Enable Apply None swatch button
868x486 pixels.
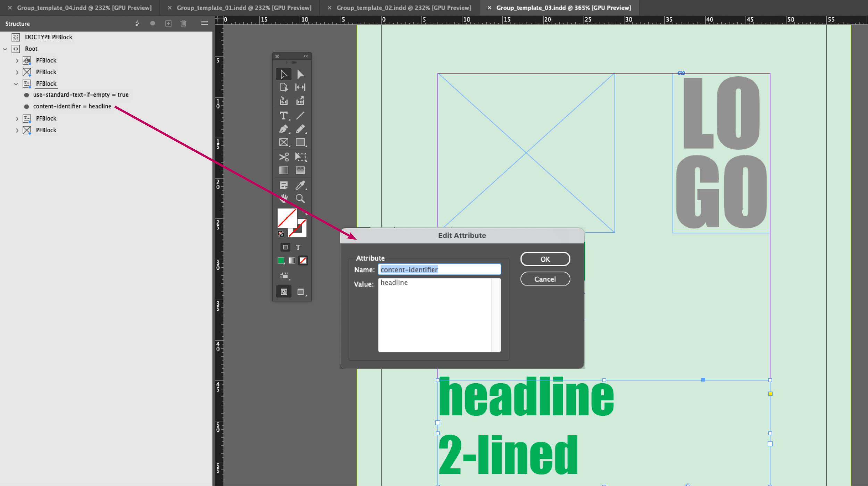303,260
